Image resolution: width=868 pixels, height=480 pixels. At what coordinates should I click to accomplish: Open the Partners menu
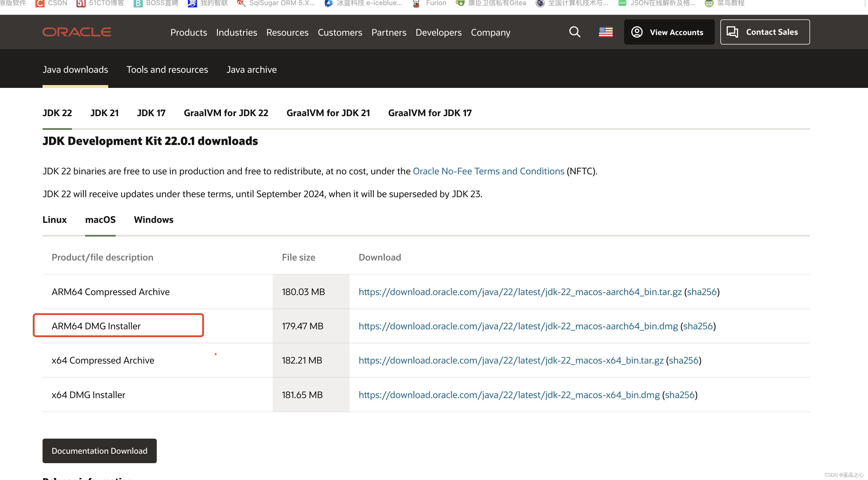[x=389, y=32]
